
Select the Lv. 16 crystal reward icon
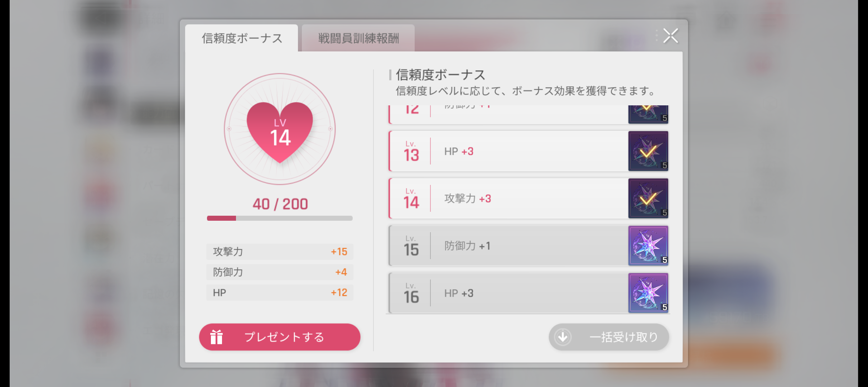648,293
